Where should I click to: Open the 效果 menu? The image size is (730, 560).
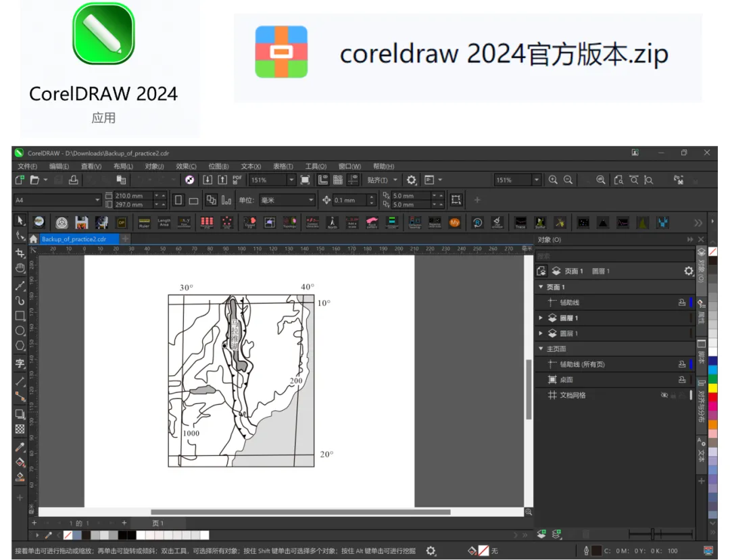[187, 166]
